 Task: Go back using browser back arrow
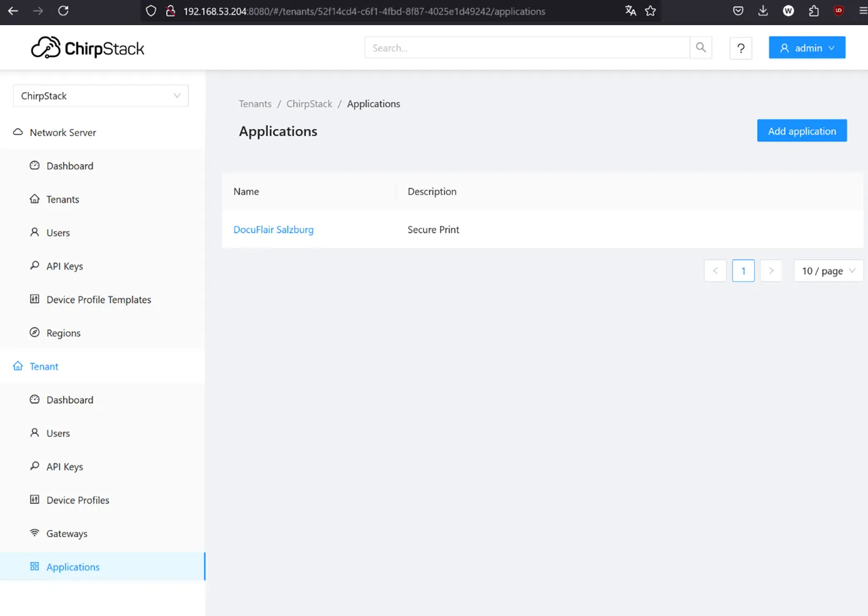tap(13, 11)
